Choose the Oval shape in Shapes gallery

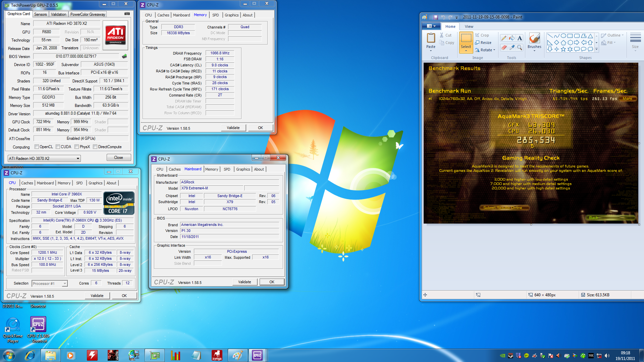(x=563, y=36)
